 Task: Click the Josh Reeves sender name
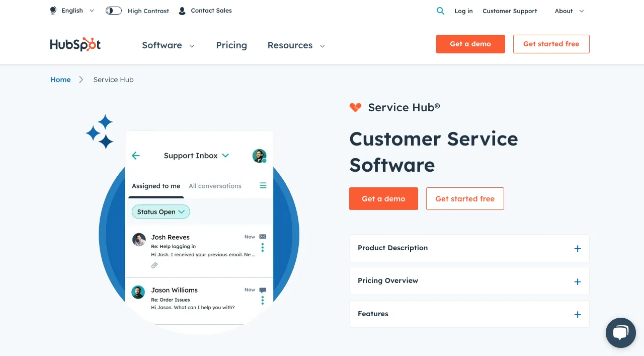click(x=171, y=237)
